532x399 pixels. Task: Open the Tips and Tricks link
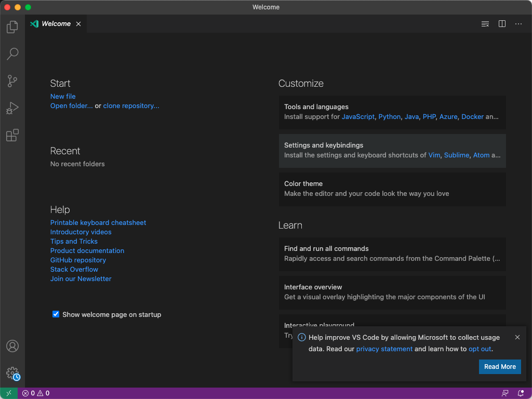click(74, 241)
